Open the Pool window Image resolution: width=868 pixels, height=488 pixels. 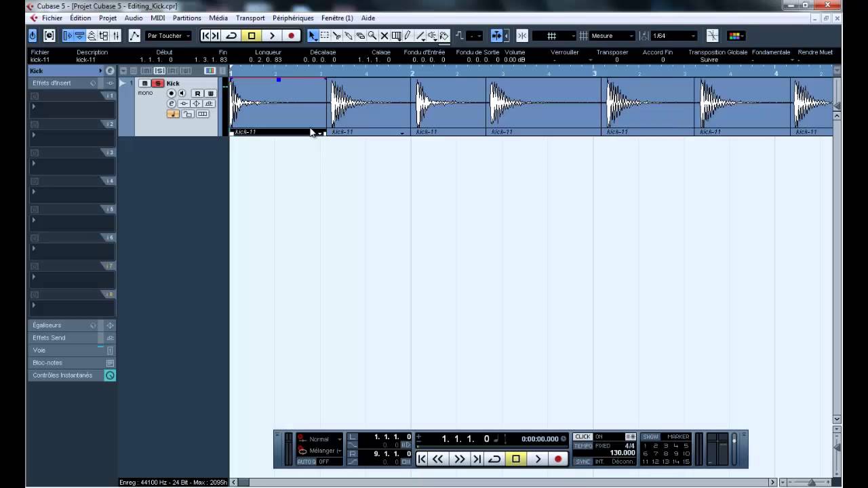[104, 36]
